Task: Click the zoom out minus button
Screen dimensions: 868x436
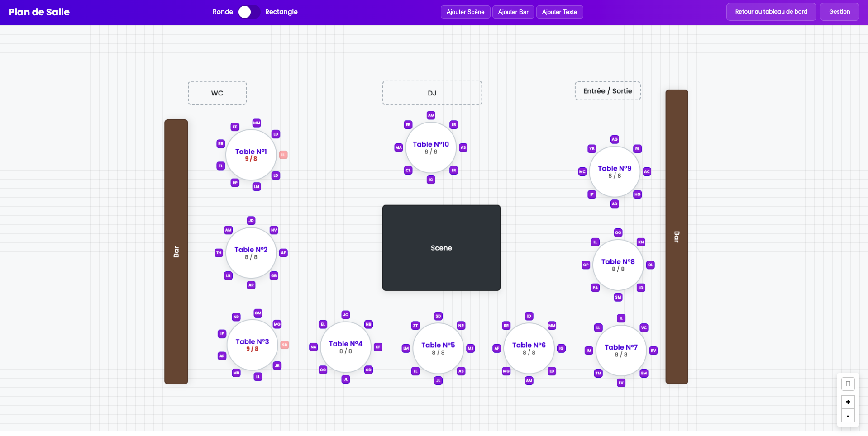Action: 848,416
